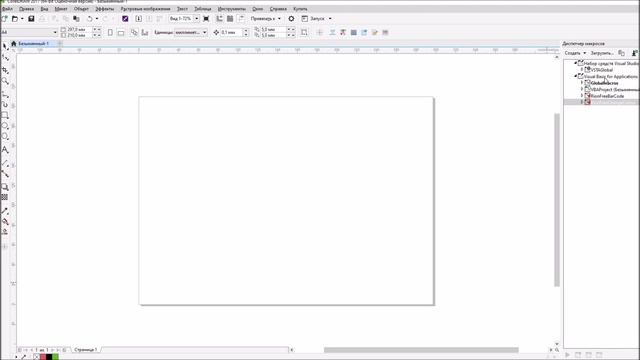Select the Transparency checkerboard tool

pos(5,197)
